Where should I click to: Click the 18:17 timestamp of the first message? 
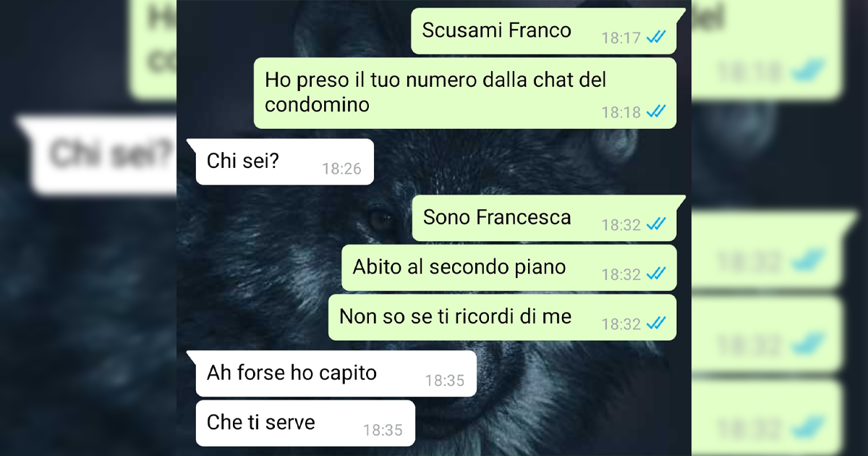[x=621, y=38]
